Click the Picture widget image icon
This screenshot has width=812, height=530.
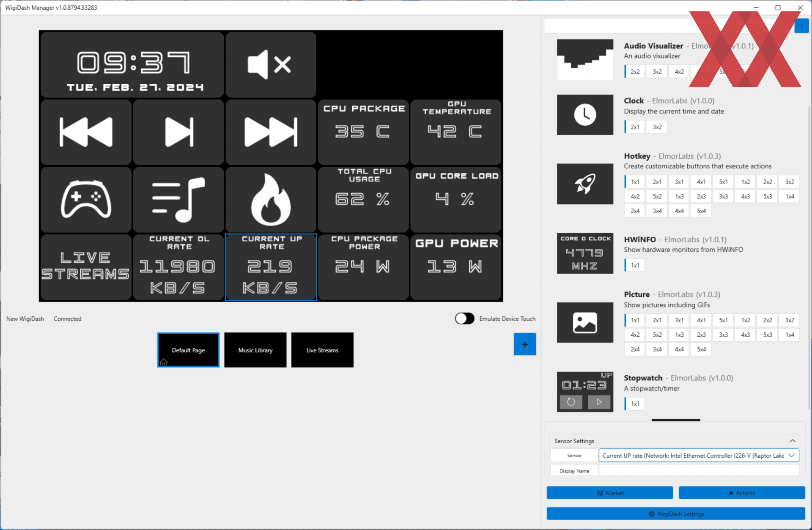pyautogui.click(x=585, y=322)
